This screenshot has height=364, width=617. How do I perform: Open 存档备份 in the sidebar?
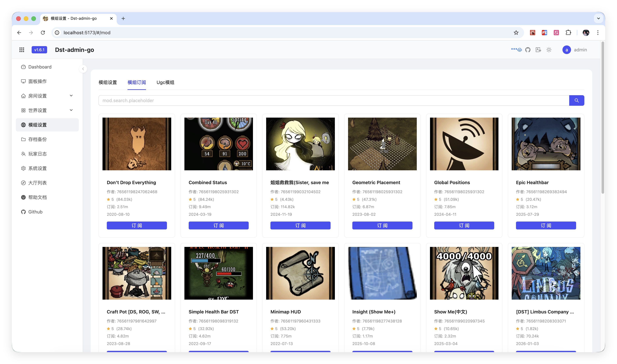(x=47, y=139)
